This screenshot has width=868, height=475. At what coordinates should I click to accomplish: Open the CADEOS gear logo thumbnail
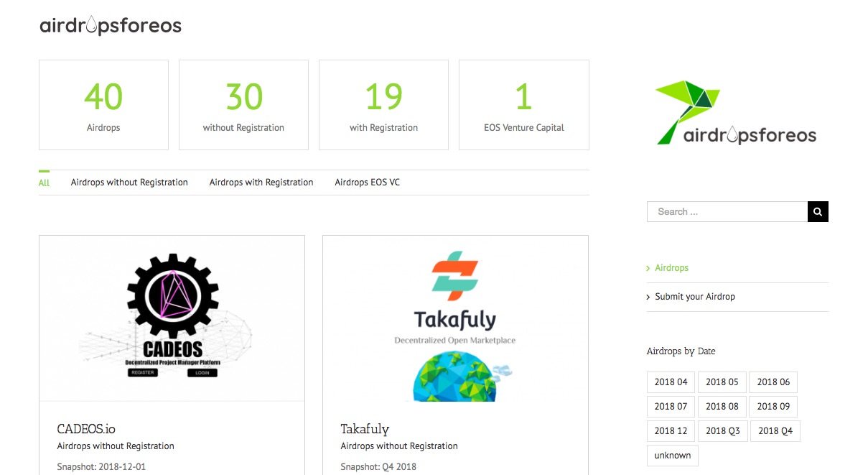172,318
